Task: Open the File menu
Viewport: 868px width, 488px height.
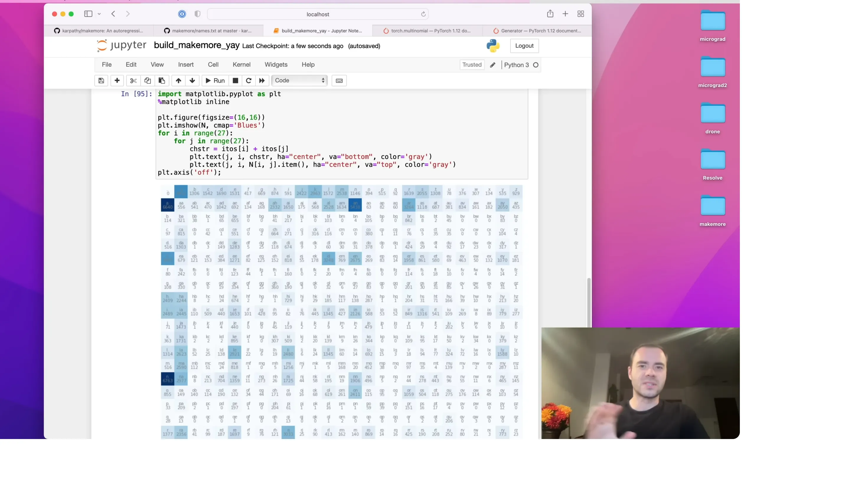Action: [107, 65]
